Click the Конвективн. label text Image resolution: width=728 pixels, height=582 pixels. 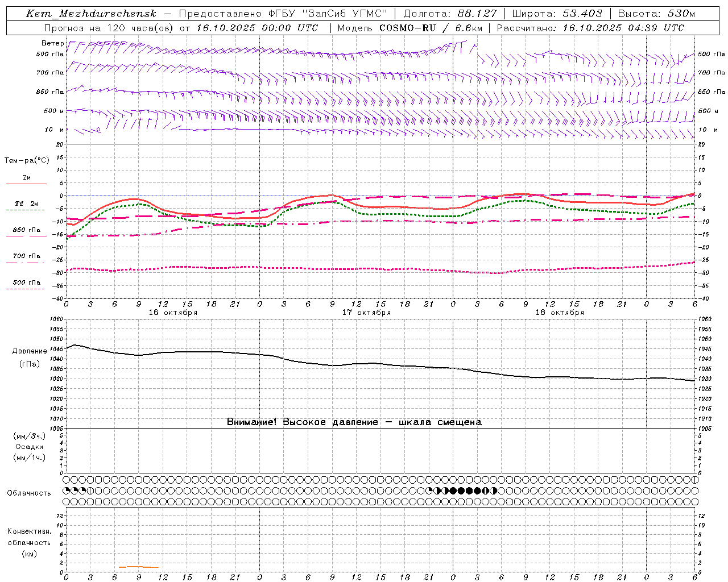[30, 531]
